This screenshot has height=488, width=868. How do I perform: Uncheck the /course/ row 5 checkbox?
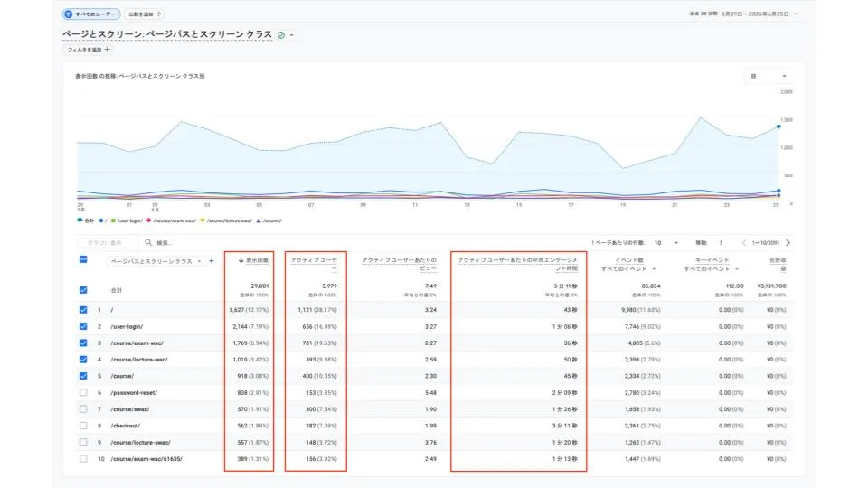click(x=83, y=376)
